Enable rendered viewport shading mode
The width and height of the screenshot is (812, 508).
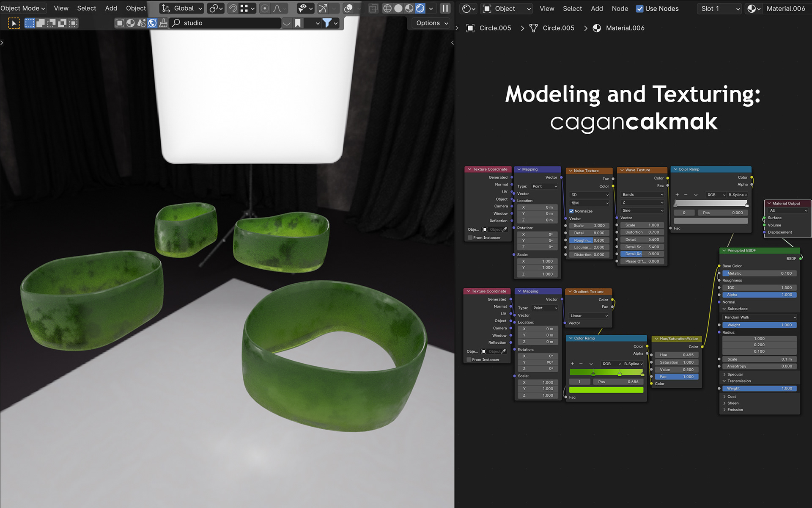420,8
